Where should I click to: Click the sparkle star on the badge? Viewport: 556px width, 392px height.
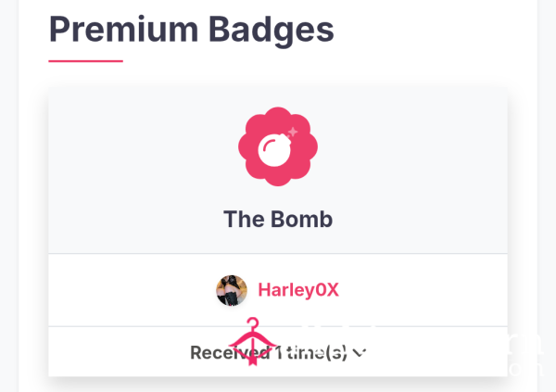tap(293, 132)
